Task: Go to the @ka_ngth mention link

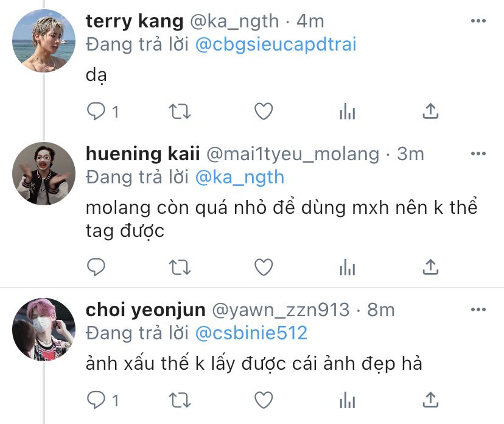Action: [239, 177]
